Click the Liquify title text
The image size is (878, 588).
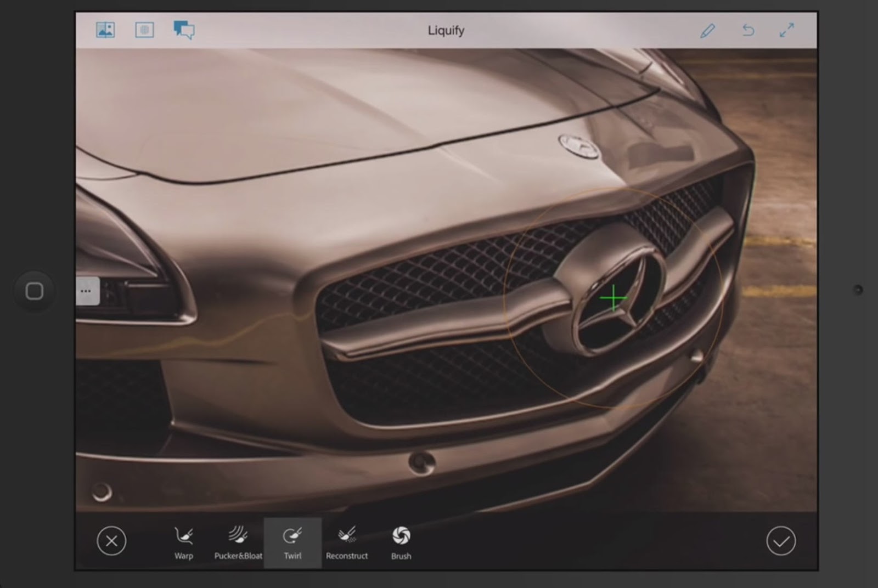[x=446, y=31]
